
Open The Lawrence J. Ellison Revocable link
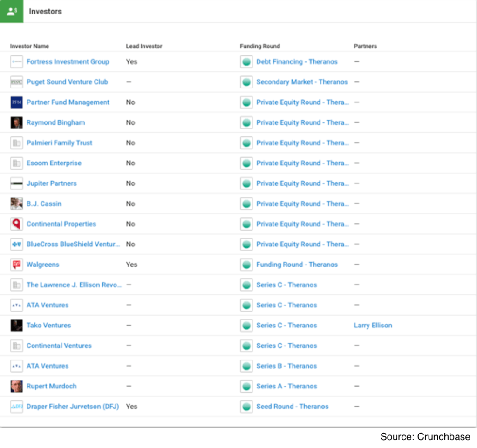[x=74, y=285]
